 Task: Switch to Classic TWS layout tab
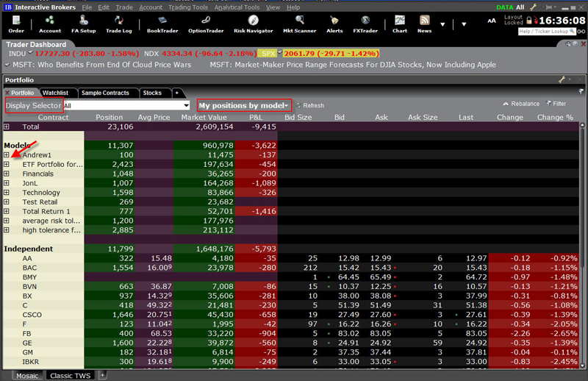[71, 375]
